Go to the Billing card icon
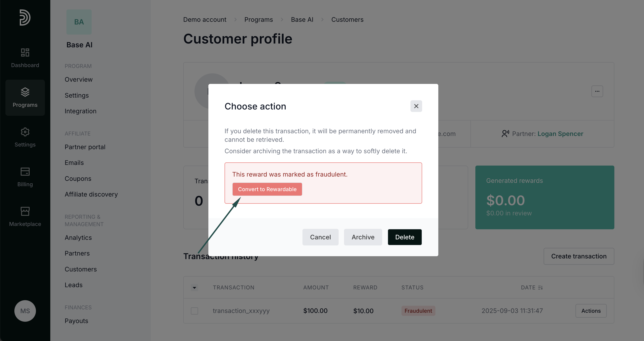The width and height of the screenshot is (644, 341). point(25,172)
